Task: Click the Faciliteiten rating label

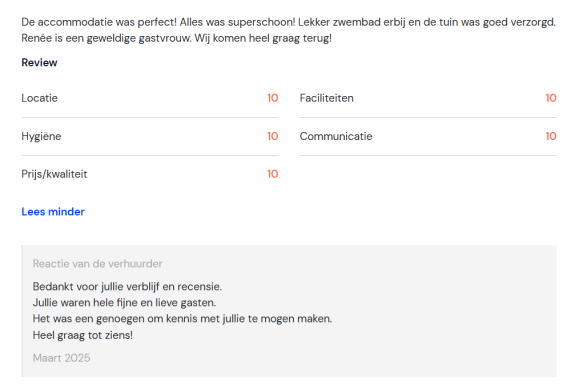Action: 327,98
